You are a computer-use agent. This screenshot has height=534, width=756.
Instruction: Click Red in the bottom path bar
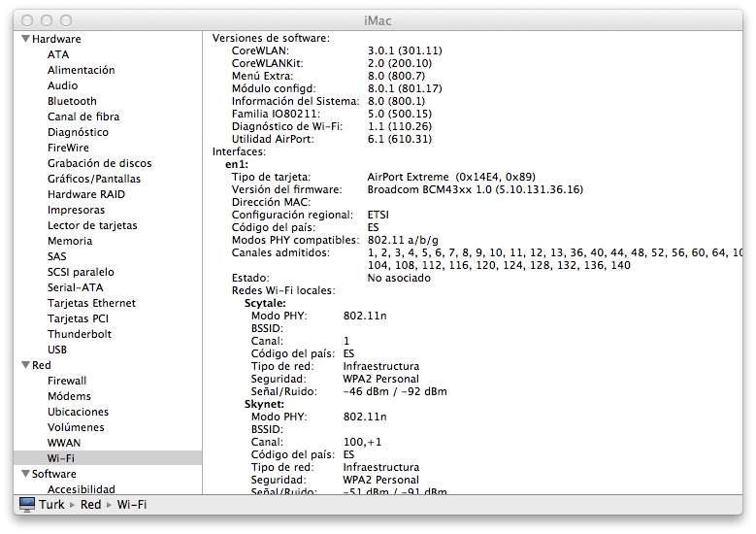(x=90, y=505)
